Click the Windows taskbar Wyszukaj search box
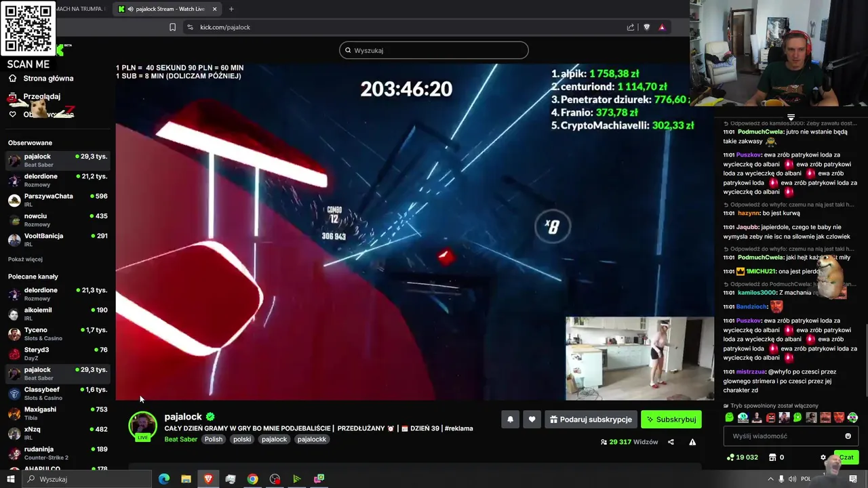 (x=86, y=479)
